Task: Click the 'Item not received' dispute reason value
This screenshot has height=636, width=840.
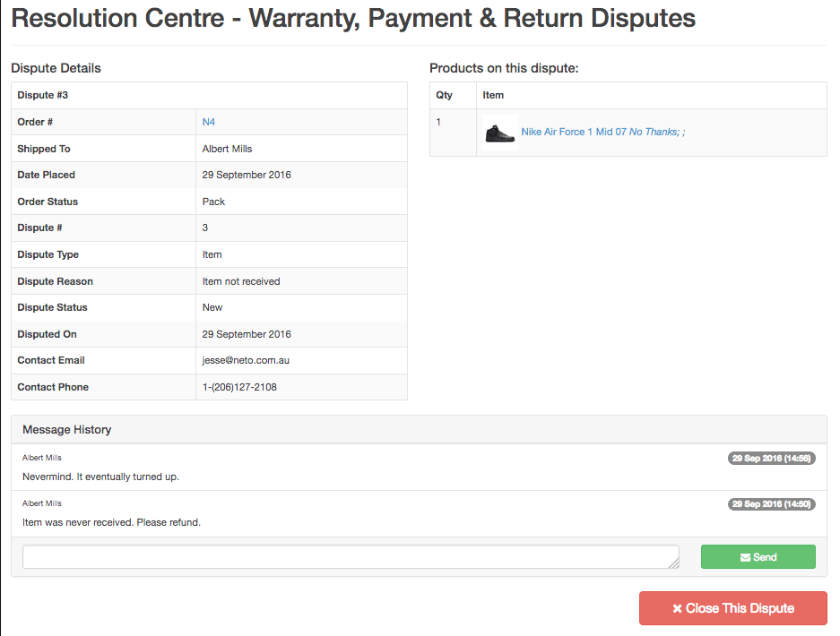Action: point(241,281)
